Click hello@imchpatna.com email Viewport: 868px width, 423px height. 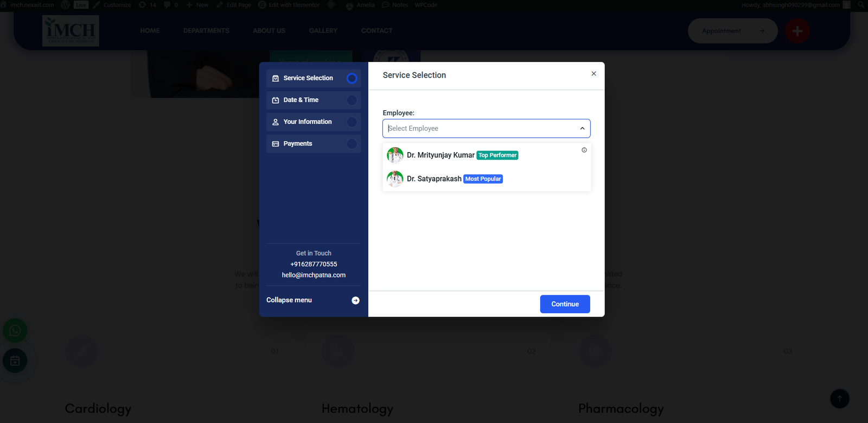(314, 275)
